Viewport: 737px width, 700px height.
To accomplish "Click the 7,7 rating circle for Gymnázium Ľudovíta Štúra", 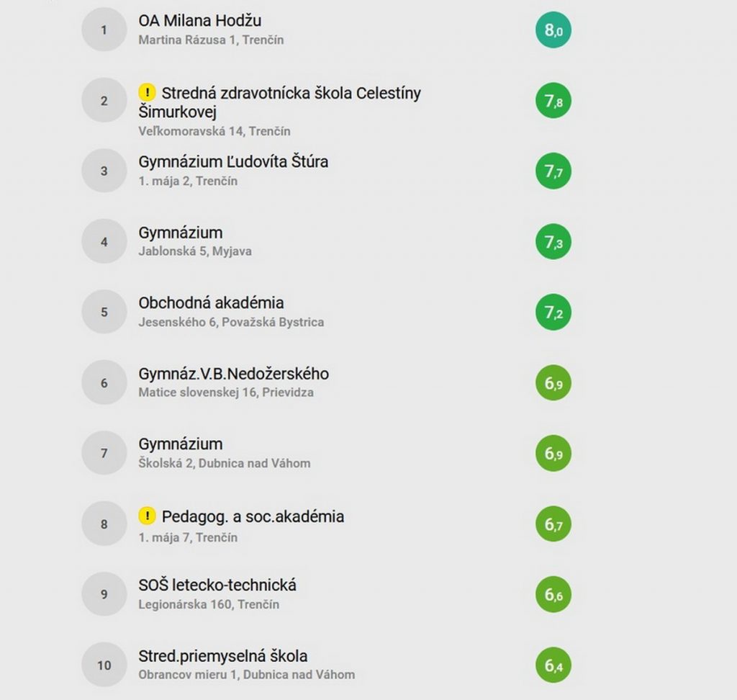I will click(553, 171).
